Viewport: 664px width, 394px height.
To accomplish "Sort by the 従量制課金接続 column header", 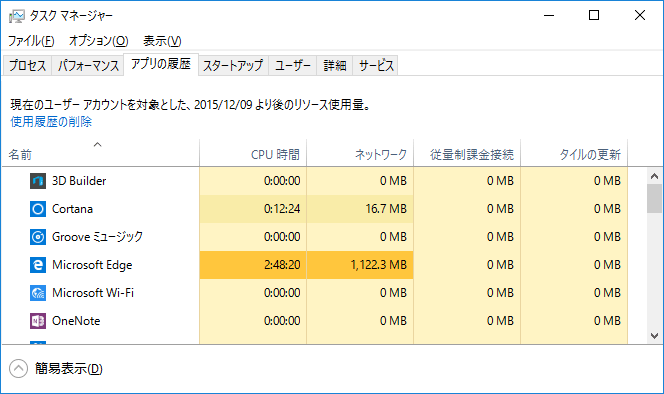I will (x=467, y=153).
